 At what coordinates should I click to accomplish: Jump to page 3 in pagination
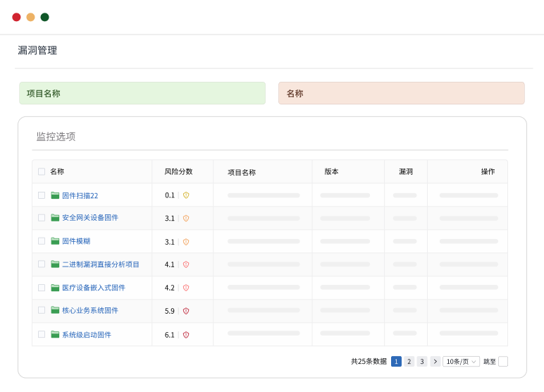(422, 362)
